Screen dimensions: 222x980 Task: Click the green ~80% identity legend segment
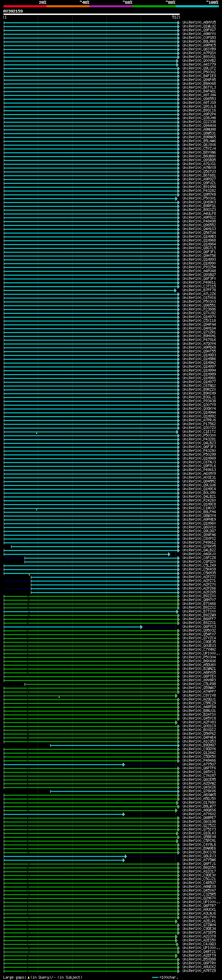pyautogui.click(x=154, y=6)
